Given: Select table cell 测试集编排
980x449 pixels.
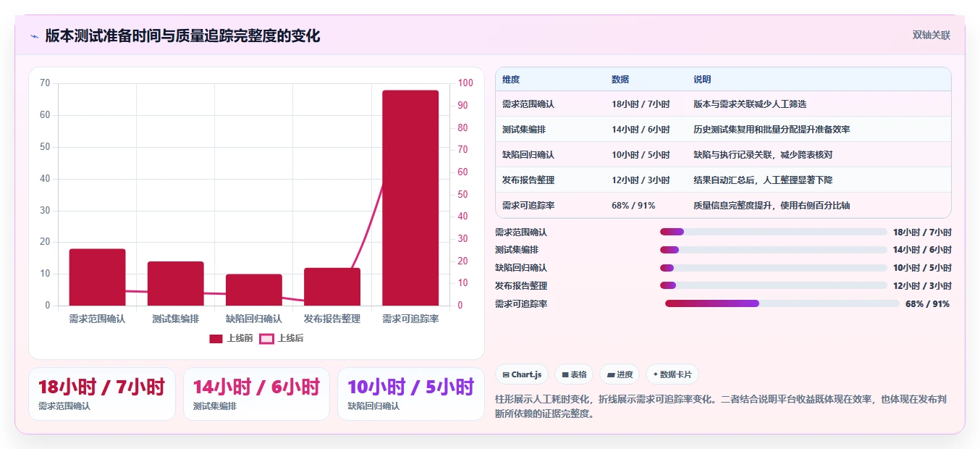Looking at the screenshot, I should point(524,130).
